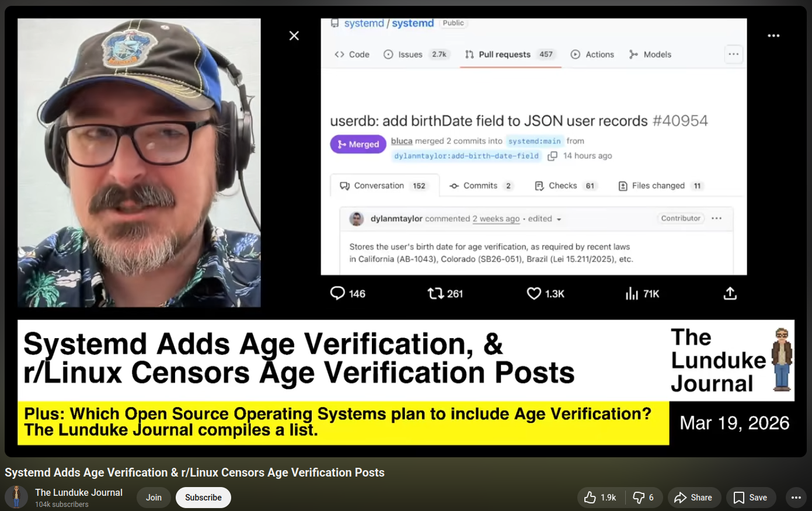Select the Pull requests tab with 457
812x511 pixels.
coord(510,54)
